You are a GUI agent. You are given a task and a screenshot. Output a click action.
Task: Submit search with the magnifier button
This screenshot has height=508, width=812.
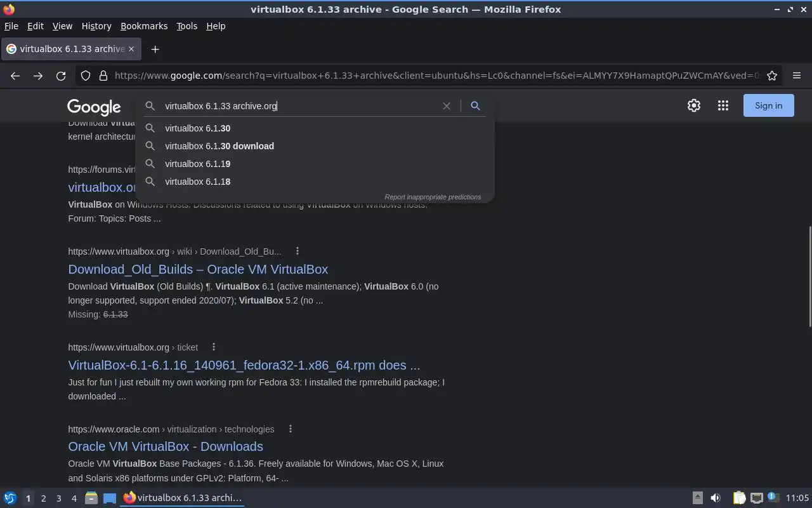475,106
